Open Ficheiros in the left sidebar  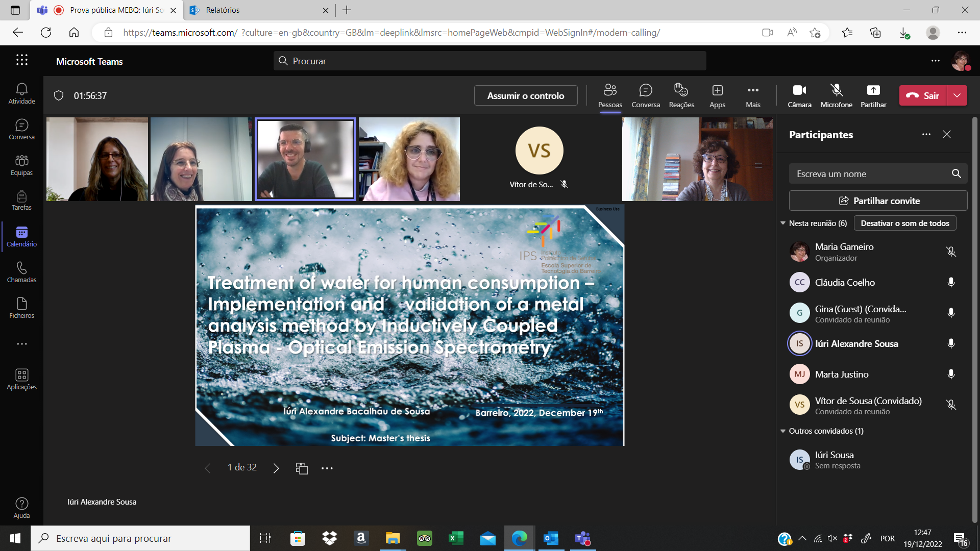point(21,308)
